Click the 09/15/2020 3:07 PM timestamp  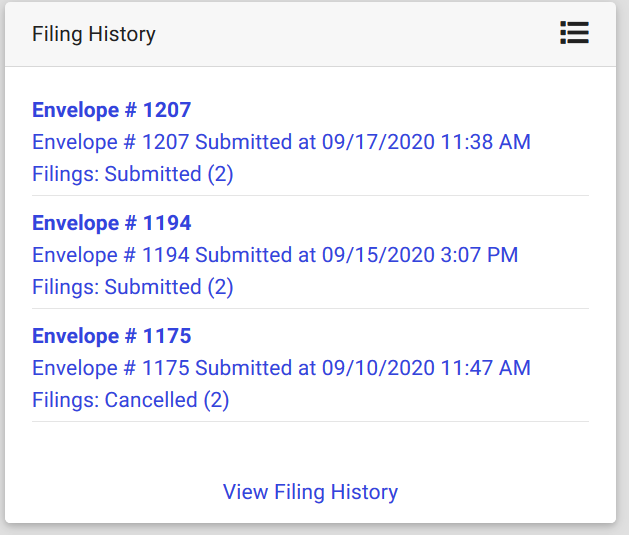(x=420, y=255)
